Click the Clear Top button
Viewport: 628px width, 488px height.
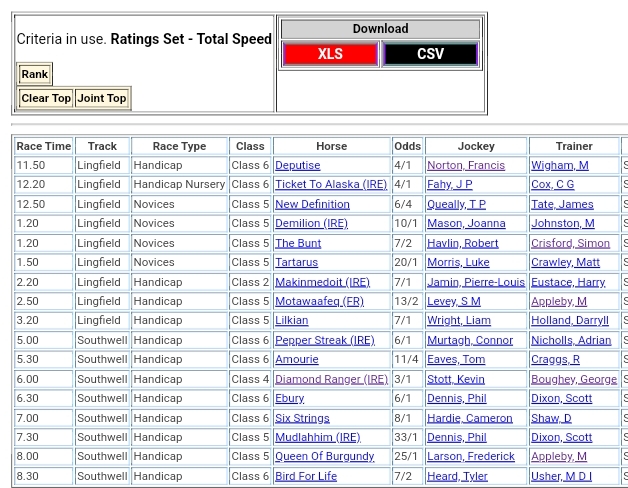(x=46, y=98)
